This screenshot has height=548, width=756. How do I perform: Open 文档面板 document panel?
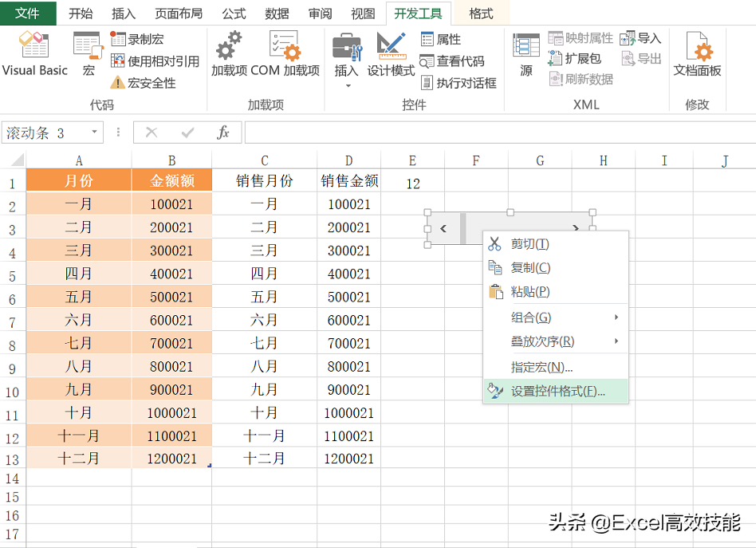(x=697, y=53)
